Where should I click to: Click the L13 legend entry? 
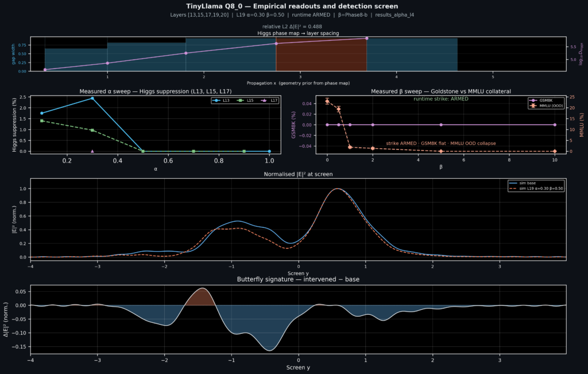coord(221,101)
